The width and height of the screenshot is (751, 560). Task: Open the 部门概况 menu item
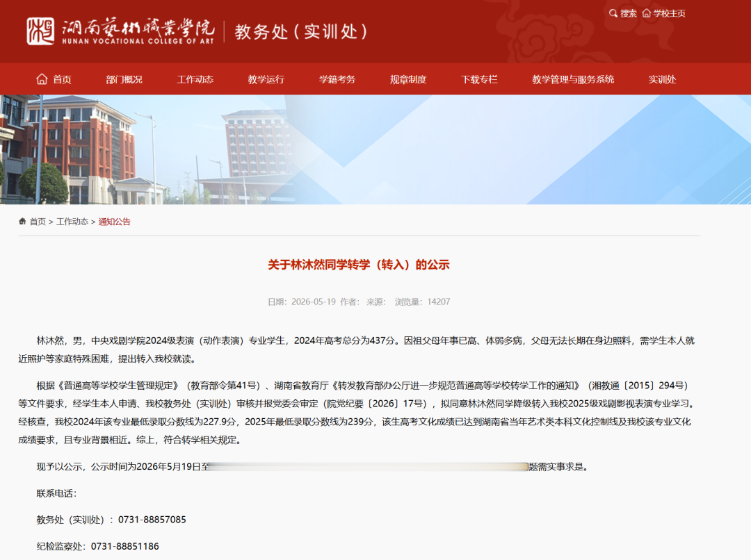point(124,79)
